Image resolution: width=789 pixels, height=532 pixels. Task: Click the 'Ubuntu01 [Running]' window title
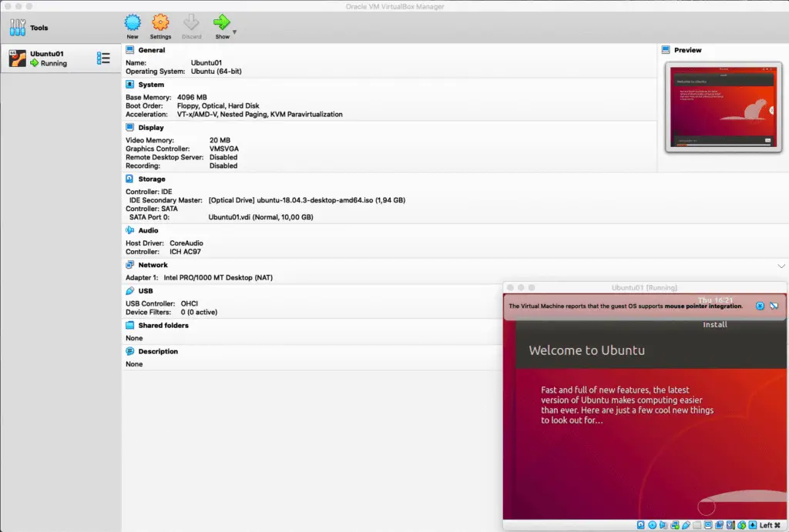pyautogui.click(x=644, y=288)
